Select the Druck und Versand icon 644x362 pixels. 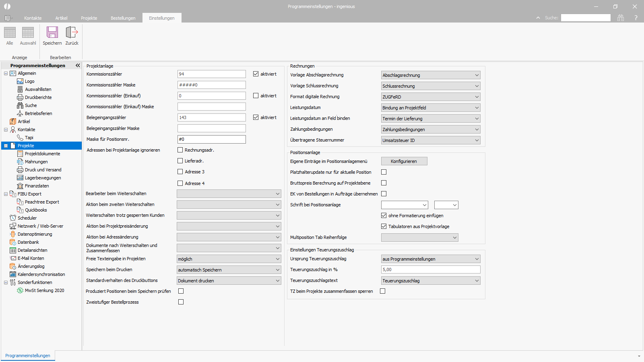point(20,170)
